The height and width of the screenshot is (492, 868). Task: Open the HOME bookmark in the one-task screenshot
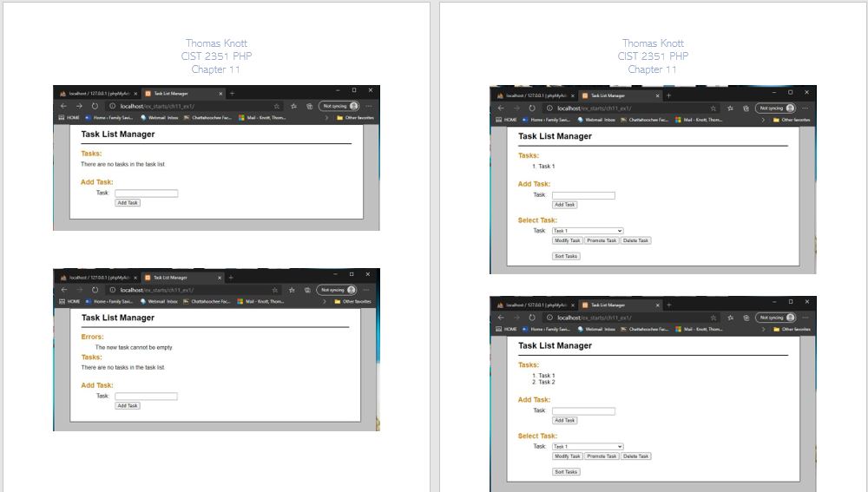click(507, 120)
